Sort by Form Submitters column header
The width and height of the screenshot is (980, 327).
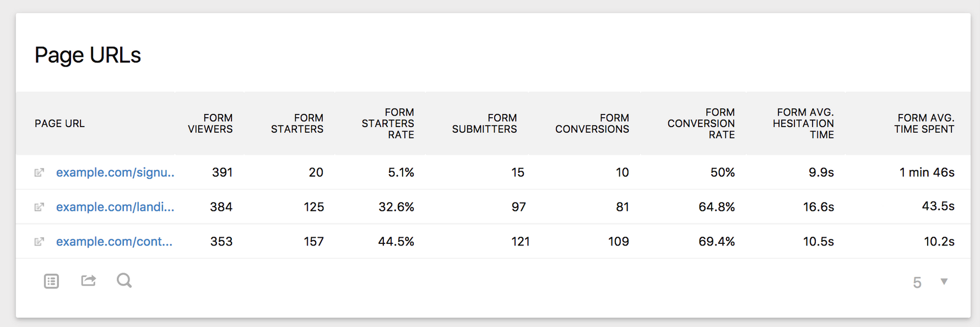click(x=484, y=123)
